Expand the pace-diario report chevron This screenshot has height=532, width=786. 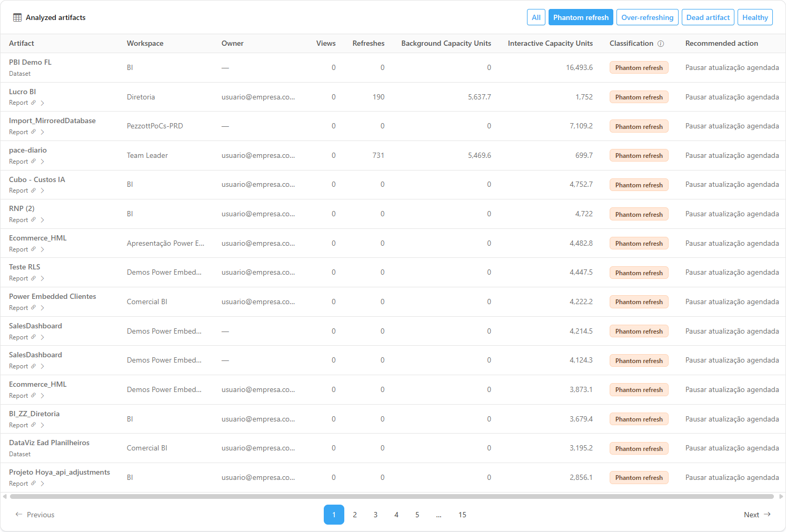click(43, 162)
